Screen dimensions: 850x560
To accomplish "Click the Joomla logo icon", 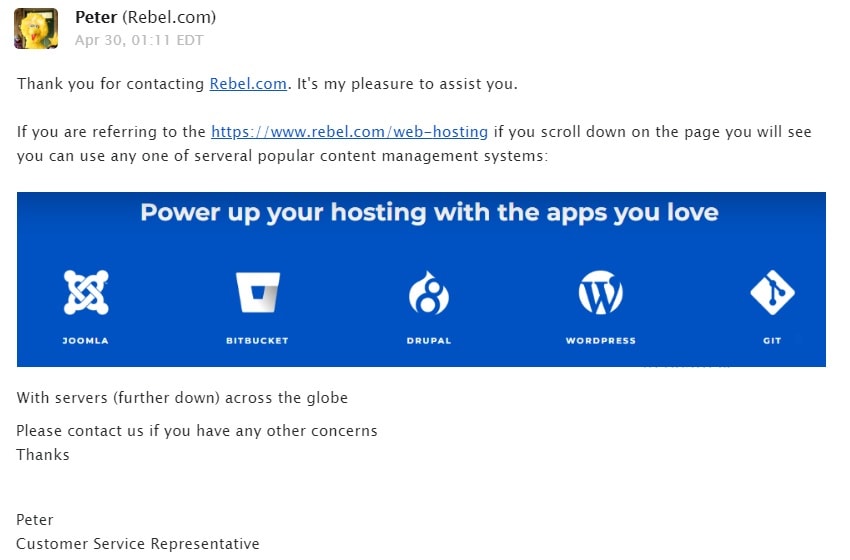I will click(86, 292).
